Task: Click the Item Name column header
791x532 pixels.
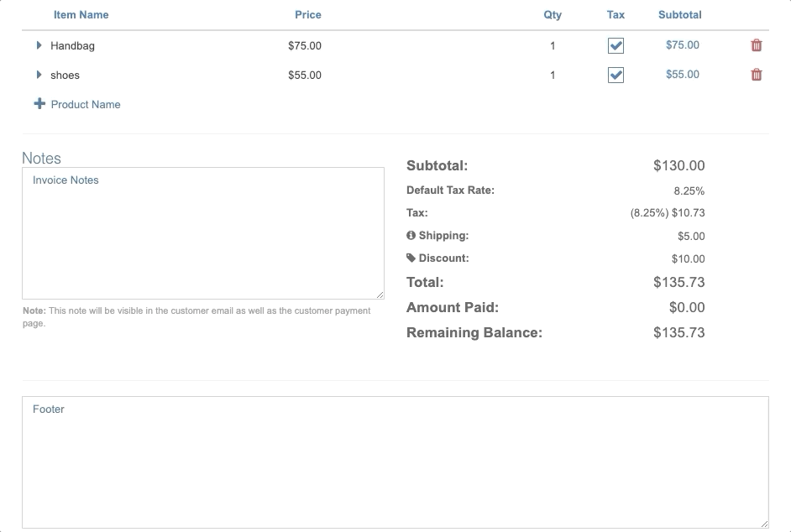Action: point(81,14)
